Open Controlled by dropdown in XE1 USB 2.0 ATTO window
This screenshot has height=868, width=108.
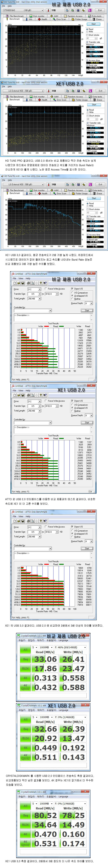coord(50,423)
